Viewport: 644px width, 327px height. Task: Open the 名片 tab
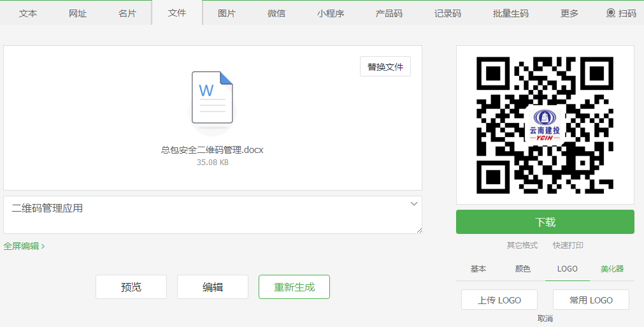(x=127, y=13)
